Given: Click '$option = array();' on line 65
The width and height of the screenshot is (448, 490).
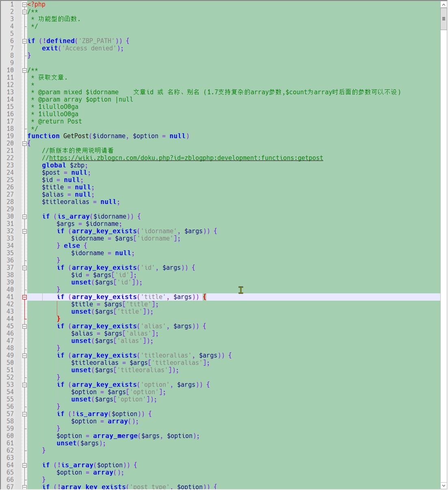Looking at the screenshot, I should click(90, 473).
